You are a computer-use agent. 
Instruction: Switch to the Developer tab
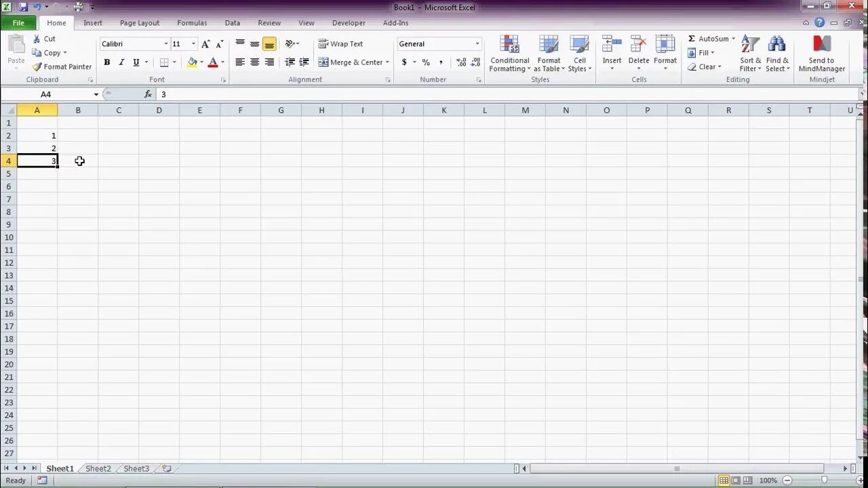coord(349,23)
